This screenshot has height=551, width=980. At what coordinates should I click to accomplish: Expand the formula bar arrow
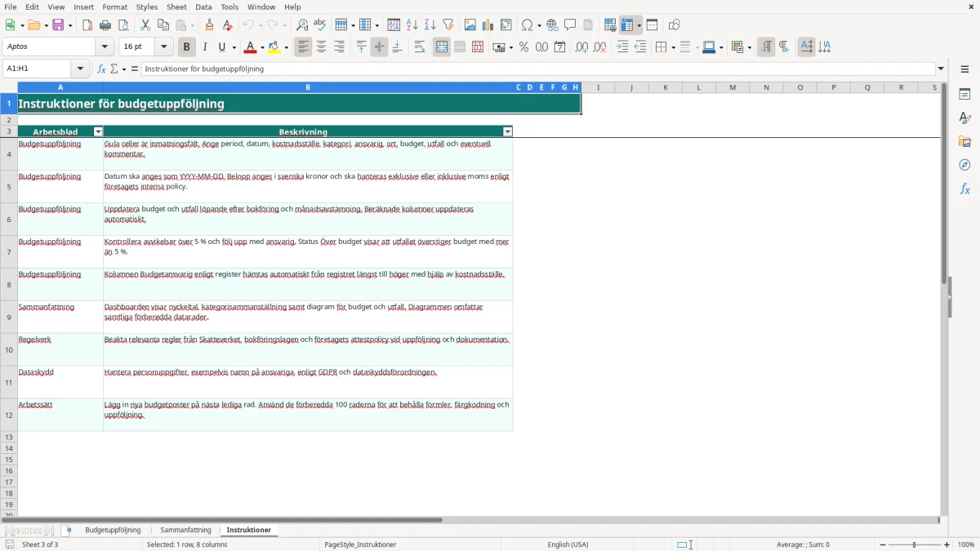pyautogui.click(x=941, y=69)
